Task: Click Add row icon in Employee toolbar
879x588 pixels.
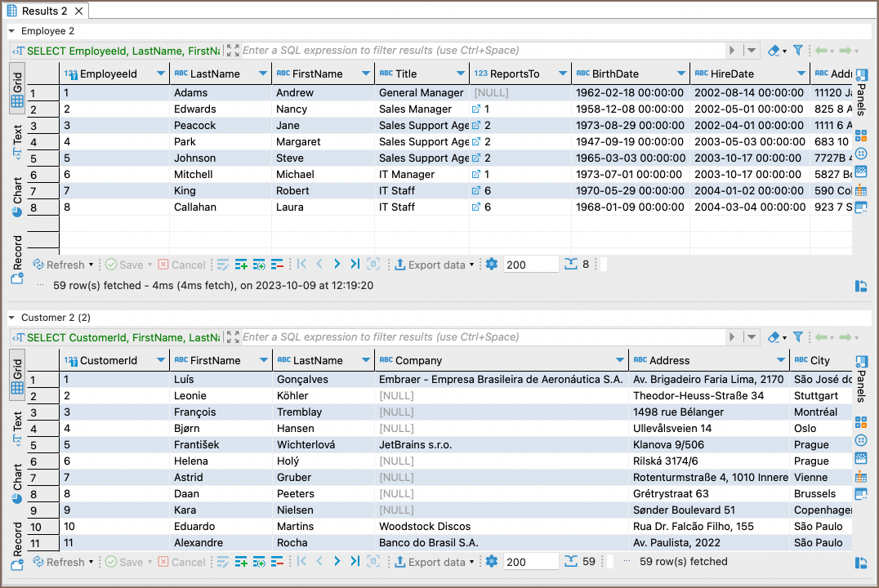Action: 241,265
